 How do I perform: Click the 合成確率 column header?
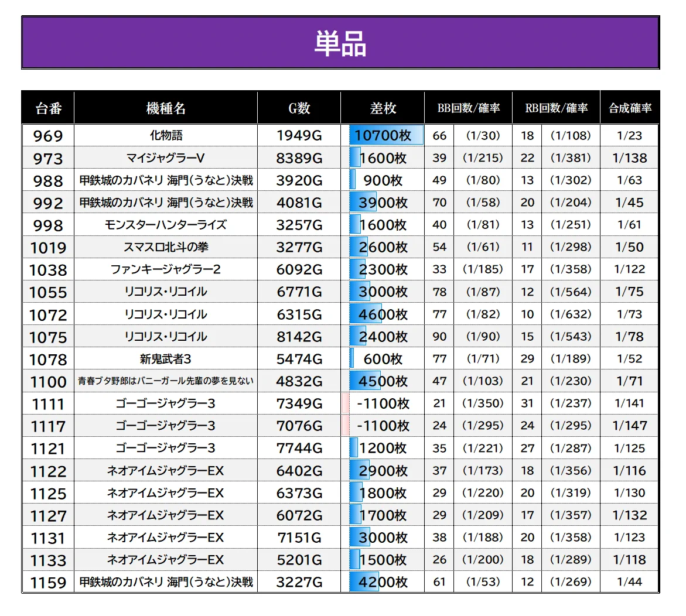630,108
